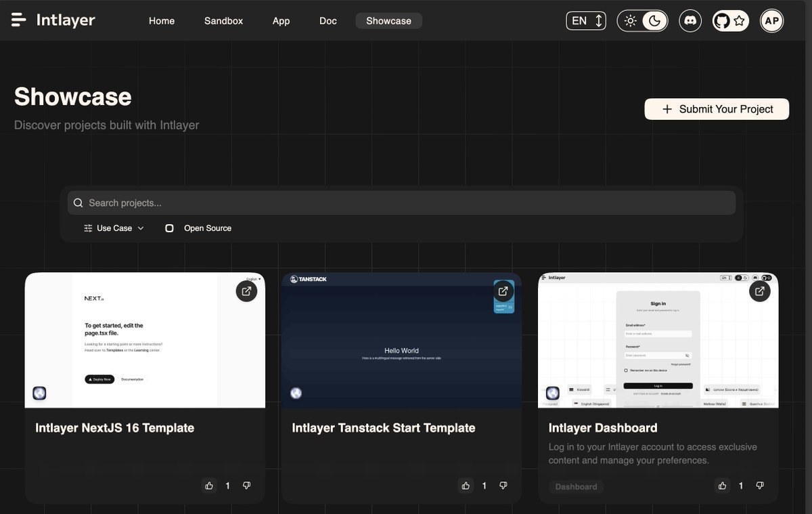
Task: Upvote the Intlayer Tanstack Start Template
Action: (x=466, y=486)
